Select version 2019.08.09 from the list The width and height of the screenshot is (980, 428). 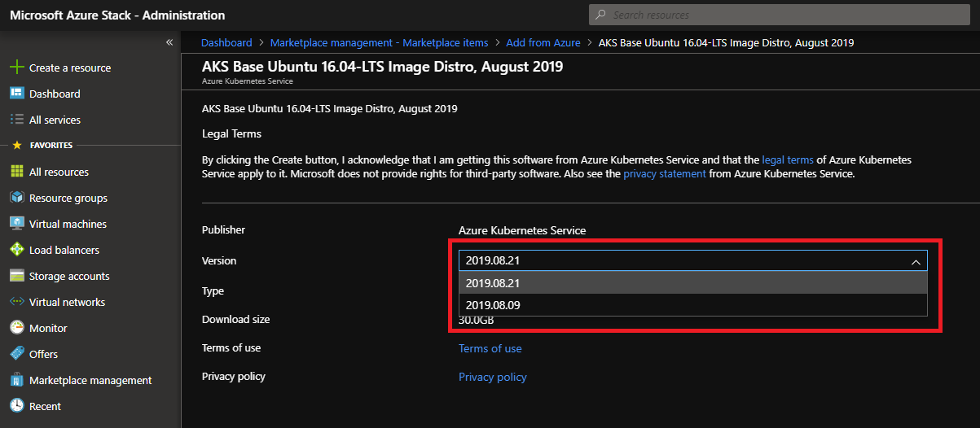tap(692, 305)
